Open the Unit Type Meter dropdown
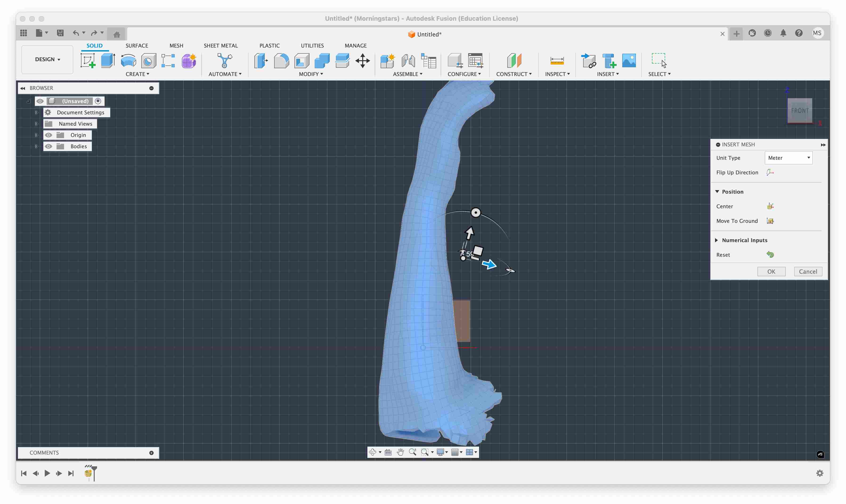 788,158
